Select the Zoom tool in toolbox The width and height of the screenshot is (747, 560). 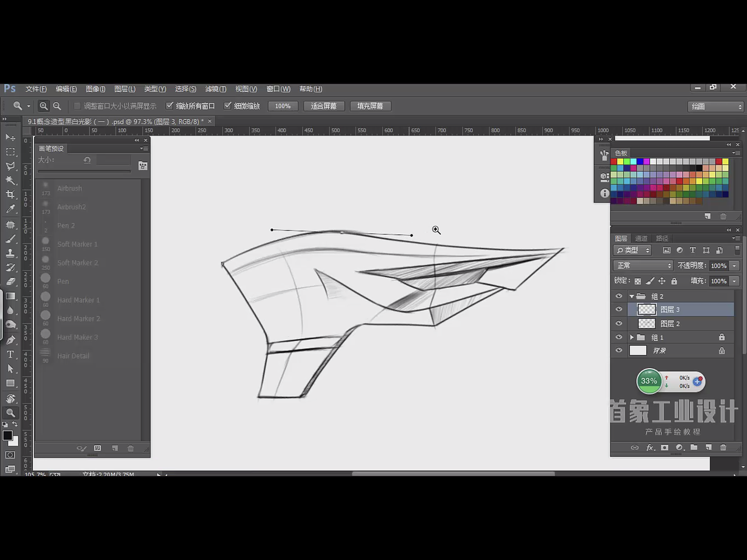point(11,413)
